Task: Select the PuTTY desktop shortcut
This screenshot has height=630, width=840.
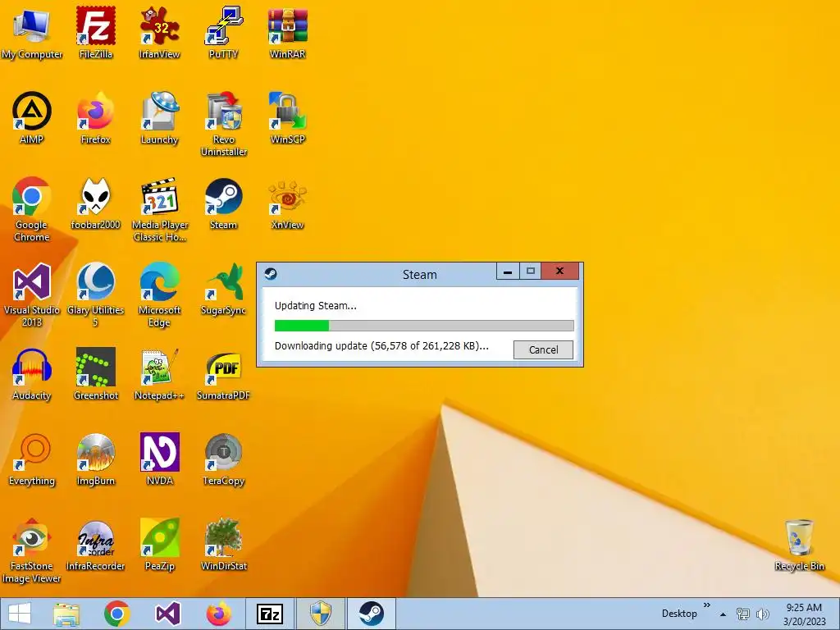Action: click(x=223, y=33)
